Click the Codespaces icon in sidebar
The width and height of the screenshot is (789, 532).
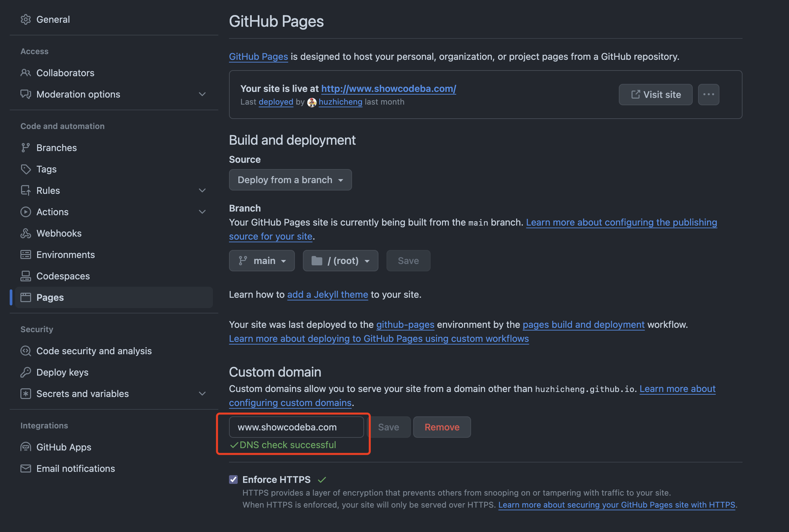pos(26,276)
